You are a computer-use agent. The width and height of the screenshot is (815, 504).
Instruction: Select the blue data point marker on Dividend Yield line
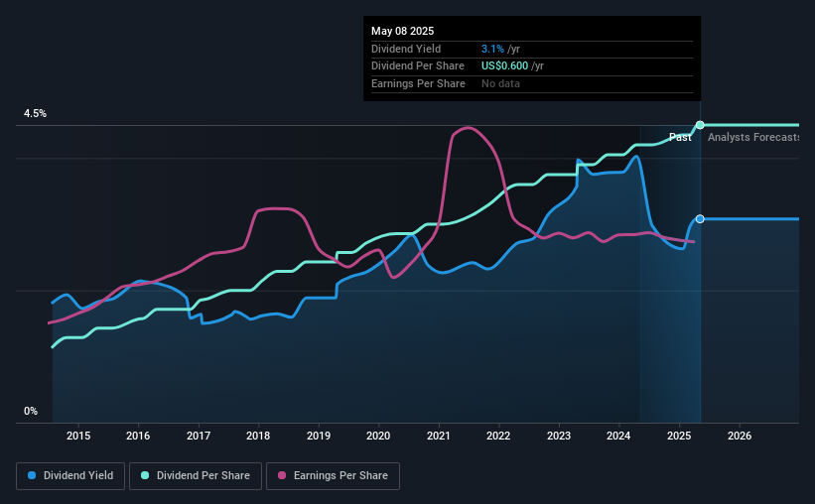click(700, 218)
